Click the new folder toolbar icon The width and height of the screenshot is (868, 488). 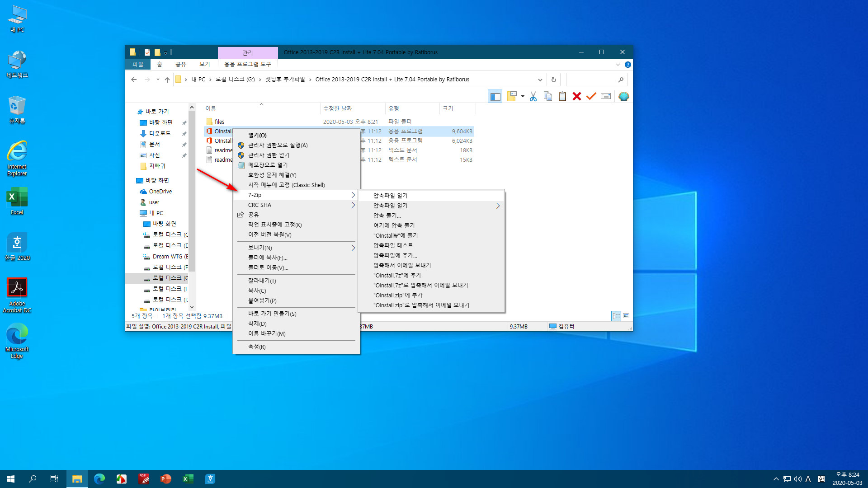(x=512, y=96)
